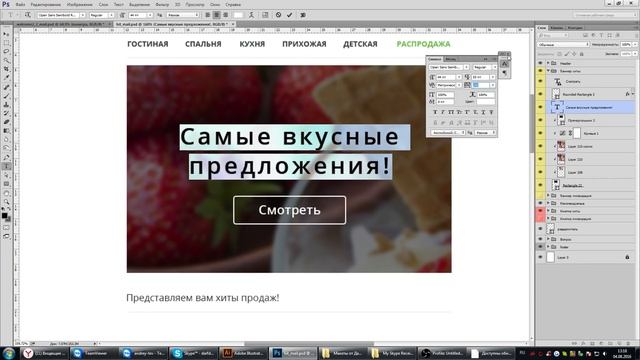Image resolution: width=640 pixels, height=360 pixels.
Task: Open the Warp Text dialog
Action: tap(251, 15)
